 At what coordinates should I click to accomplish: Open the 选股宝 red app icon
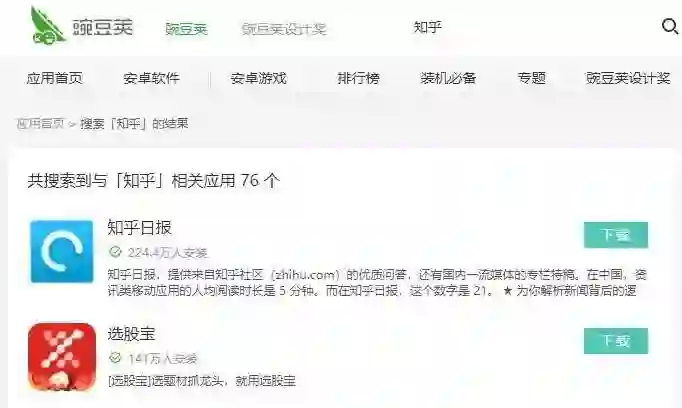click(62, 357)
